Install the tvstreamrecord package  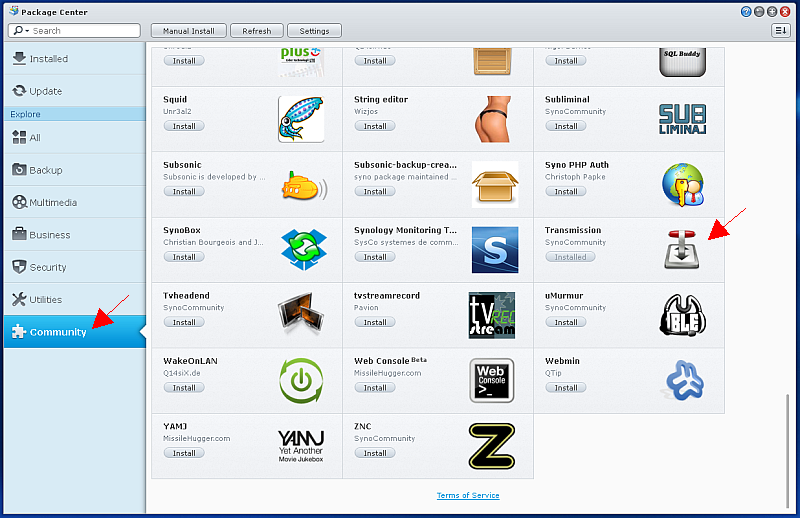(x=375, y=322)
